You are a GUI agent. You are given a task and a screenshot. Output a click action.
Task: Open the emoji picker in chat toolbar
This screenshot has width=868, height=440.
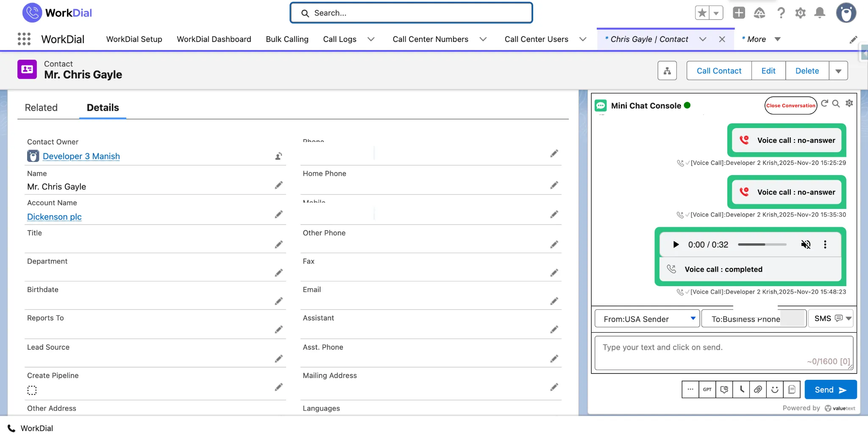click(x=775, y=390)
